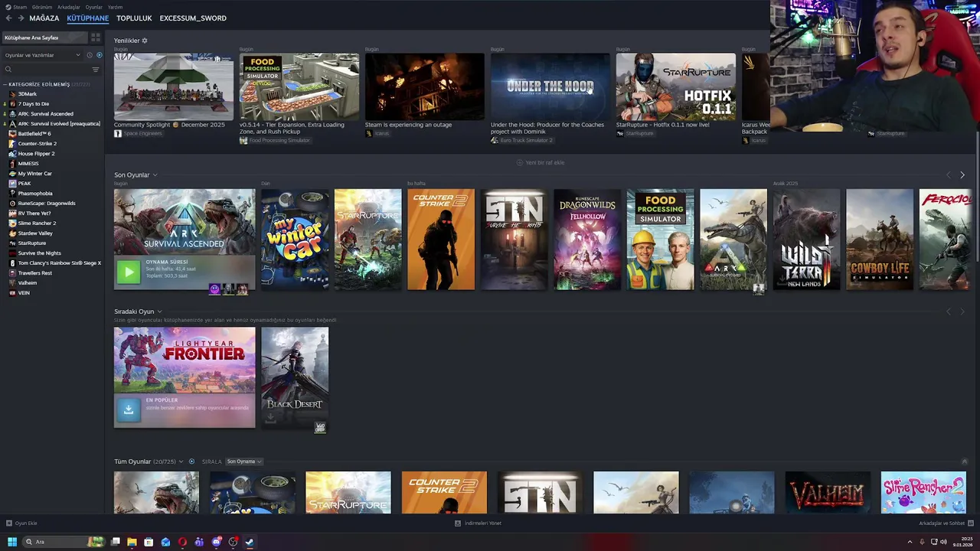Click the Oyun Ekle plus icon
Screen dimensions: 980x551
click(9, 523)
